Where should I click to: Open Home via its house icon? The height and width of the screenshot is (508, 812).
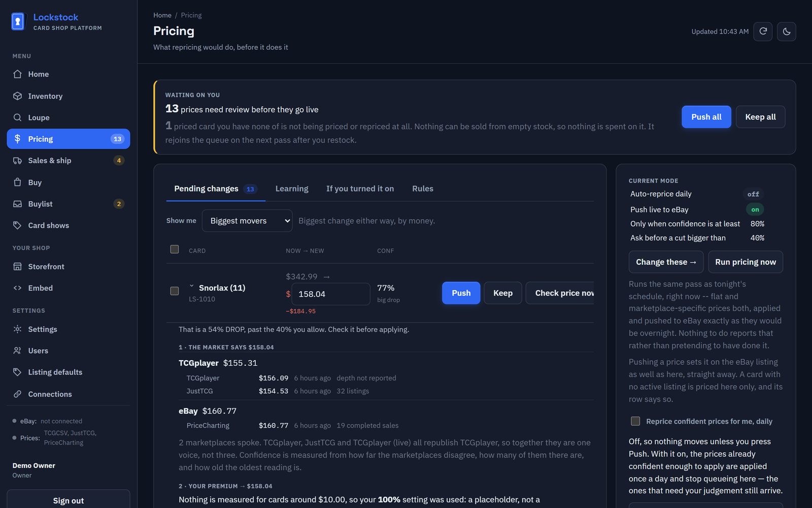pyautogui.click(x=17, y=74)
